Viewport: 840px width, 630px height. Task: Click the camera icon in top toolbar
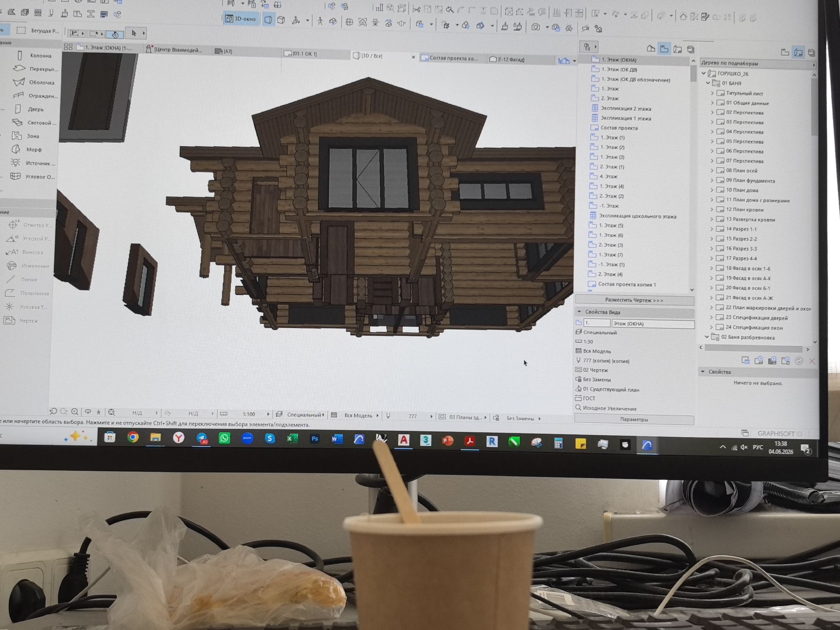coord(536,27)
